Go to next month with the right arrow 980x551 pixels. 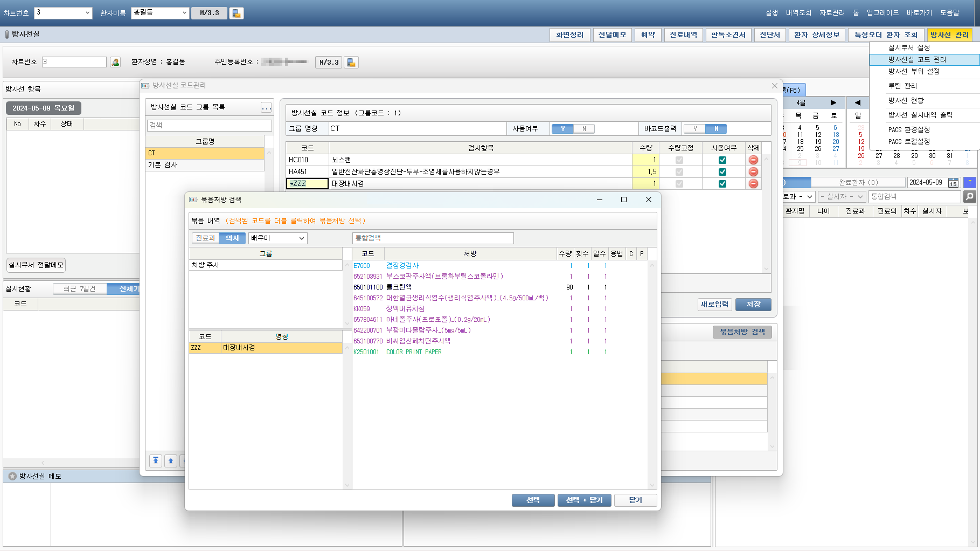pos(833,102)
